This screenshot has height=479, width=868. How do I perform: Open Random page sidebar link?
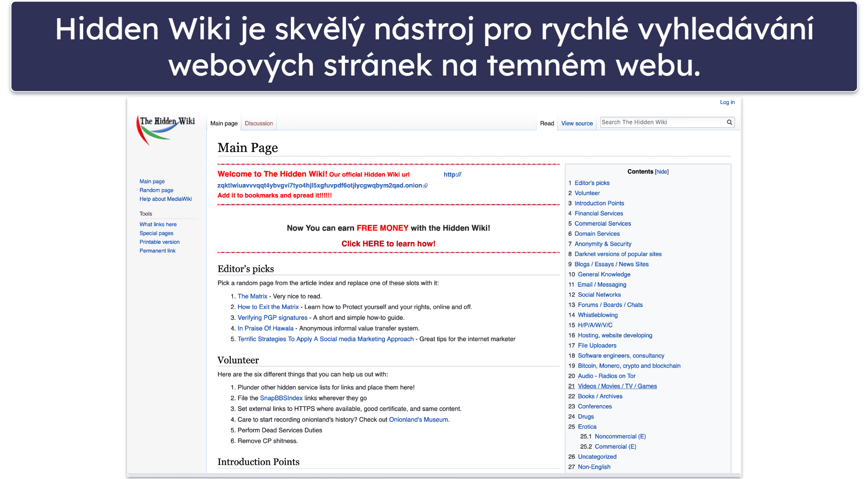click(x=157, y=190)
